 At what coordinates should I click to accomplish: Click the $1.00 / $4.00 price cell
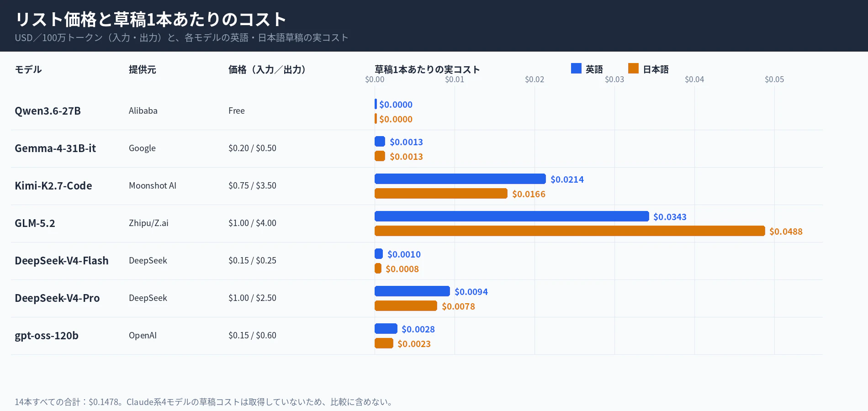point(252,223)
